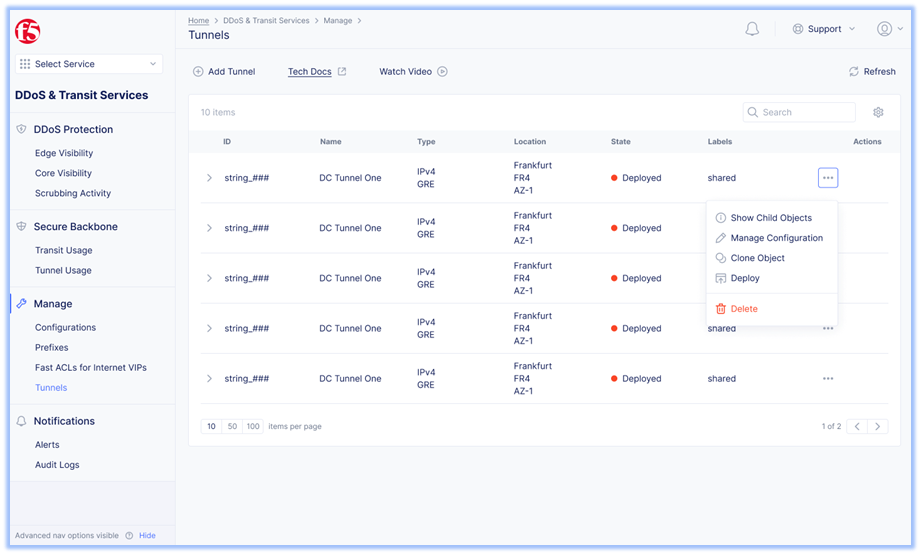The image size is (921, 555).
Task: Click the Delete trash icon
Action: pos(721,309)
